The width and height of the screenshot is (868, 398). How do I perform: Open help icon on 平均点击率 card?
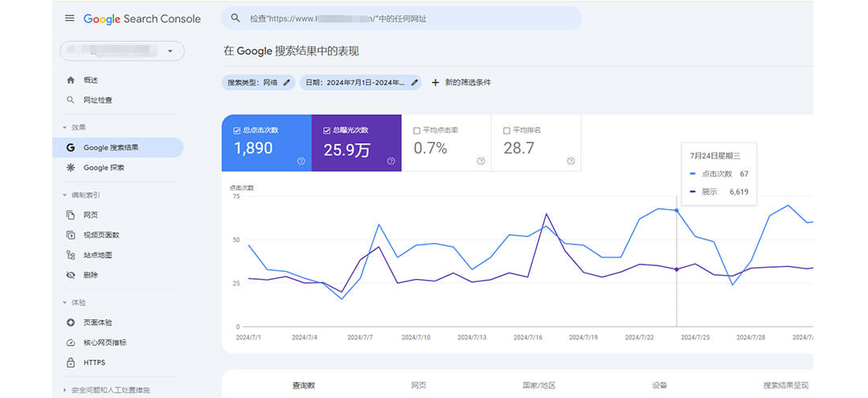click(x=481, y=161)
